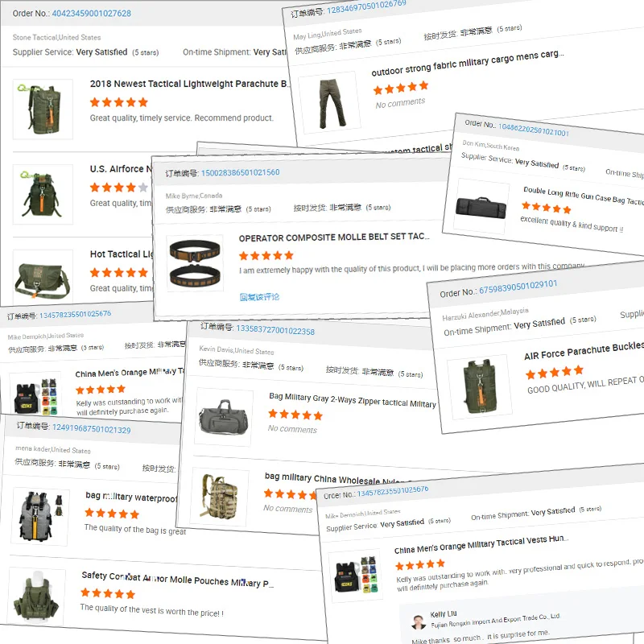Open order number 15002838650102156 link

coord(240,172)
